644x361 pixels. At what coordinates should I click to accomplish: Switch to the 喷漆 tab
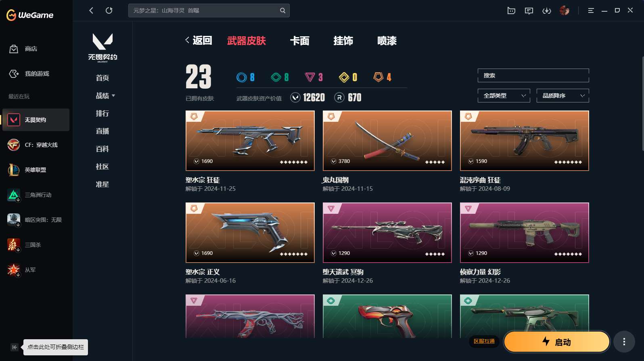[387, 41]
